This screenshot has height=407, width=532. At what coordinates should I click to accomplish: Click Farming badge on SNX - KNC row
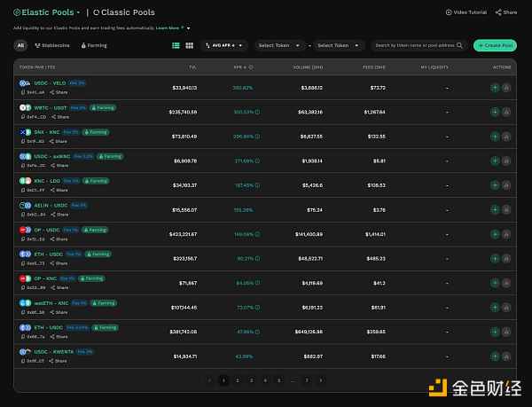tap(96, 132)
